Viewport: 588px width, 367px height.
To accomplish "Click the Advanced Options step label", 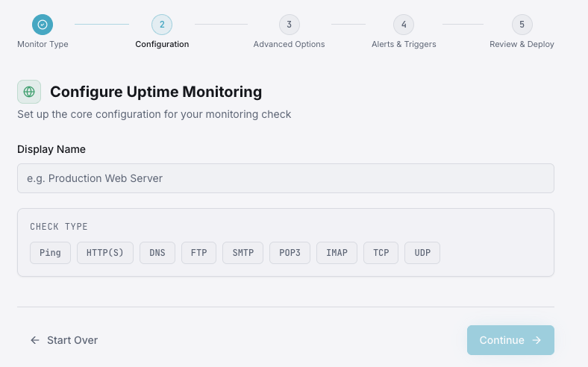I will point(289,44).
